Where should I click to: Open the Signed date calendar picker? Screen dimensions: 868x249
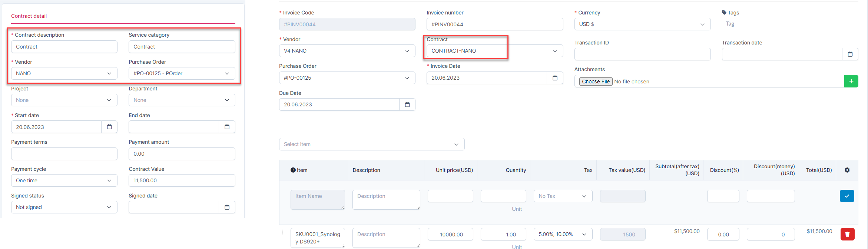(227, 207)
